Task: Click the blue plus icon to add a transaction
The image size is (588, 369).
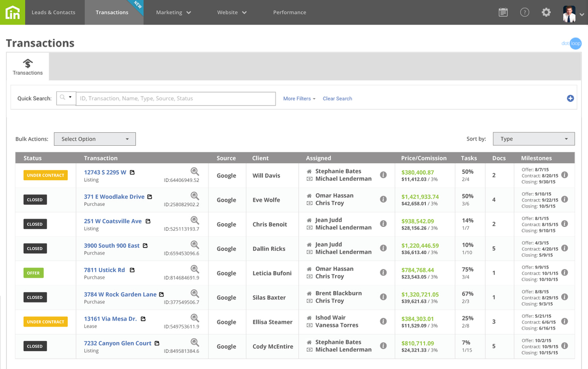Action: [570, 98]
